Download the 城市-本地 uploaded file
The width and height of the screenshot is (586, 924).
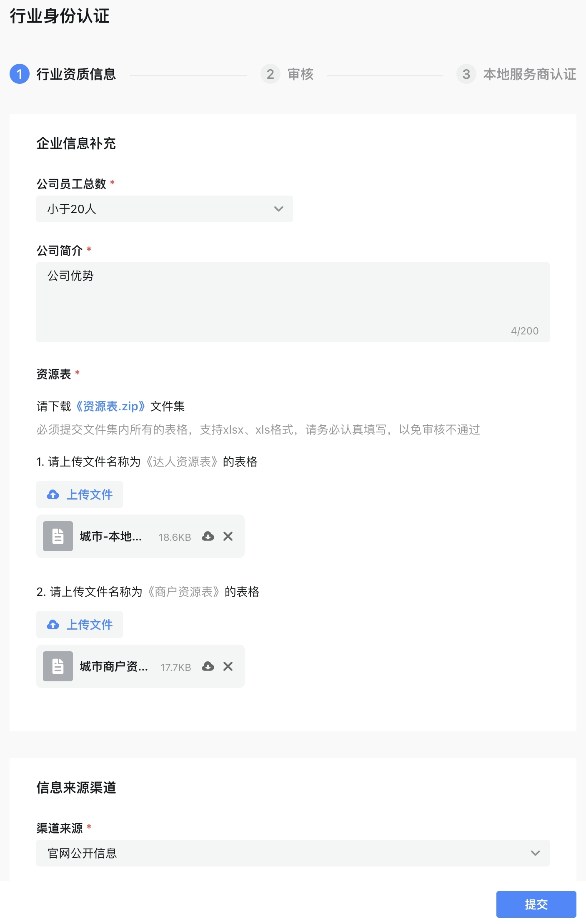point(208,536)
